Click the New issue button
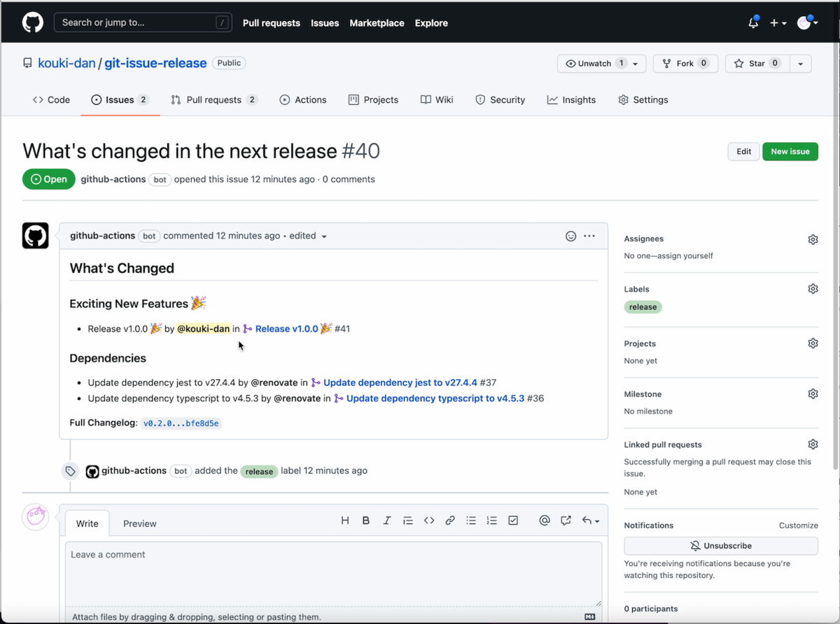840x624 pixels. click(x=790, y=152)
